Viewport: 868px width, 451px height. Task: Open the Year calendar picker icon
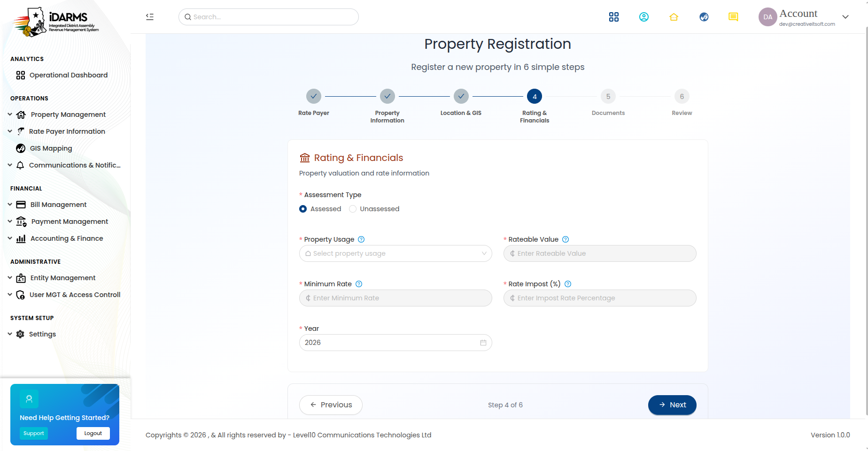(483, 343)
